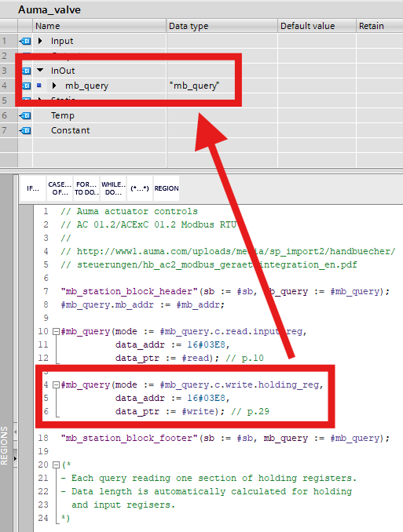
Task: Insert CASE OF statement snippet
Action: (60, 188)
